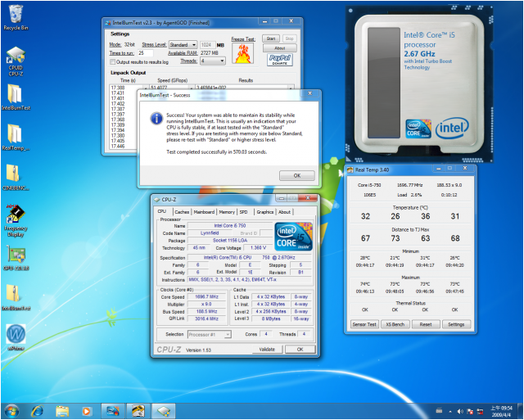Click OK in the Success dialog
Image resolution: width=524 pixels, height=420 pixels.
297,176
